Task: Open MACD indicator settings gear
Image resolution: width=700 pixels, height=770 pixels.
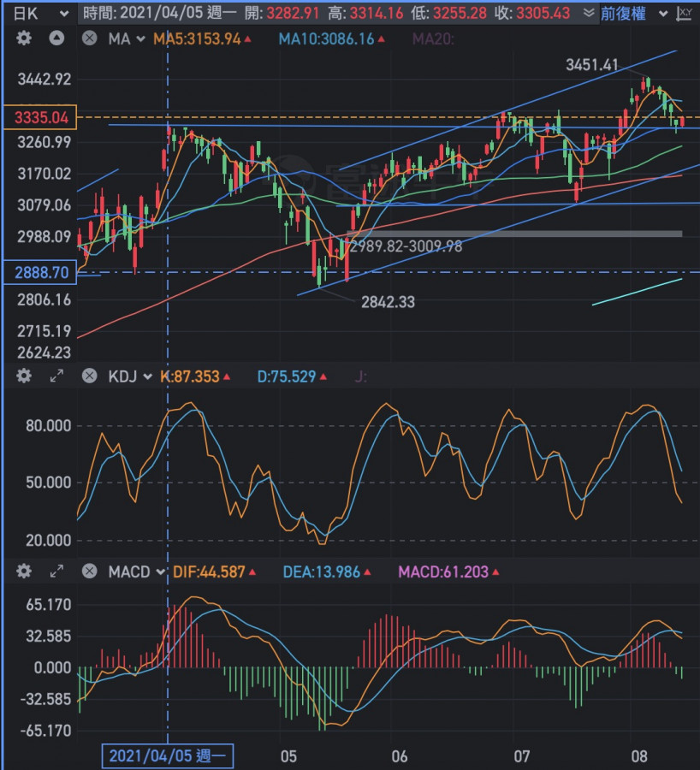Action: point(24,571)
